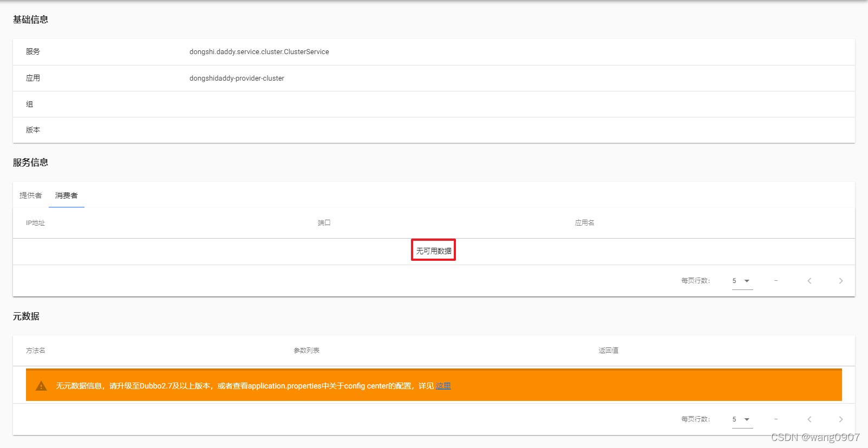This screenshot has width=868, height=448.
Task: Select the 消费者 tab
Action: tap(67, 195)
